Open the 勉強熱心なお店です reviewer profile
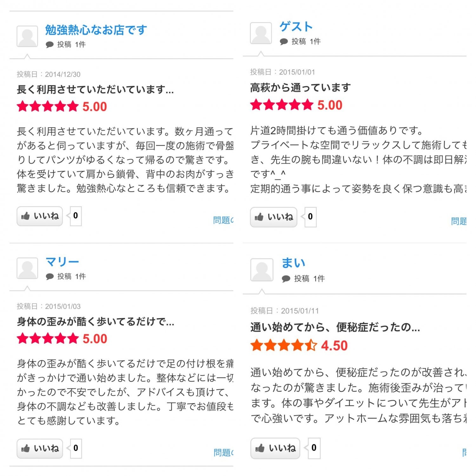The height and width of the screenshot is (476, 476). click(96, 30)
